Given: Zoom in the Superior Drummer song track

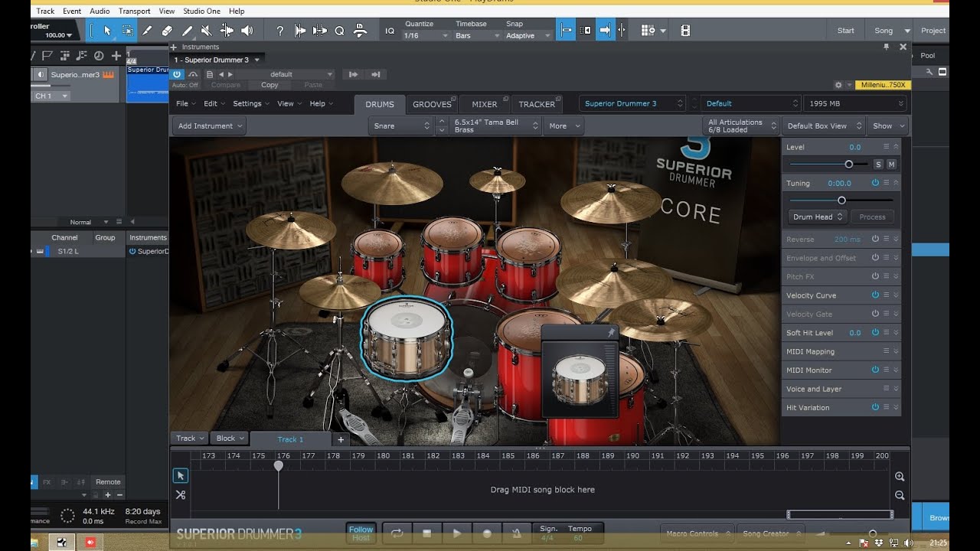Looking at the screenshot, I should pyautogui.click(x=900, y=477).
